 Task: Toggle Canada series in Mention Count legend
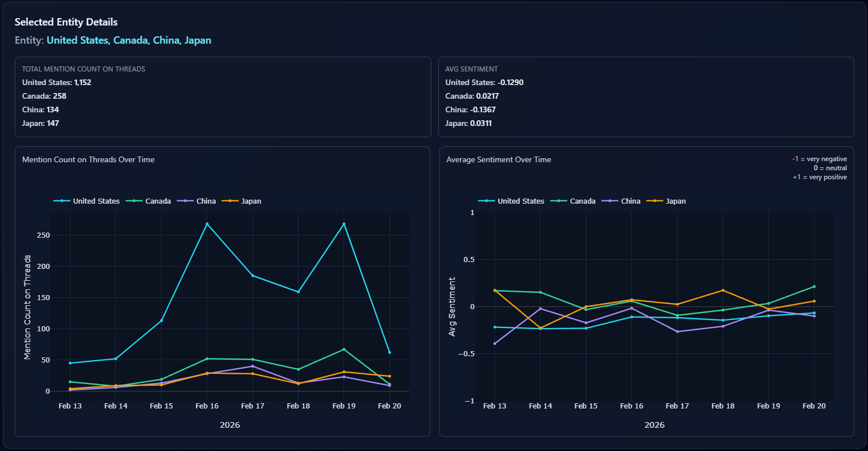(148, 201)
